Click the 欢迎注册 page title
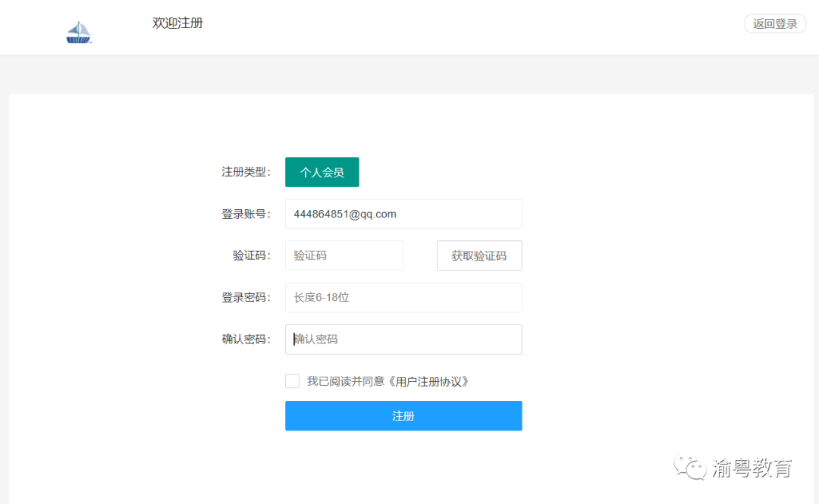This screenshot has width=819, height=504. [x=177, y=23]
